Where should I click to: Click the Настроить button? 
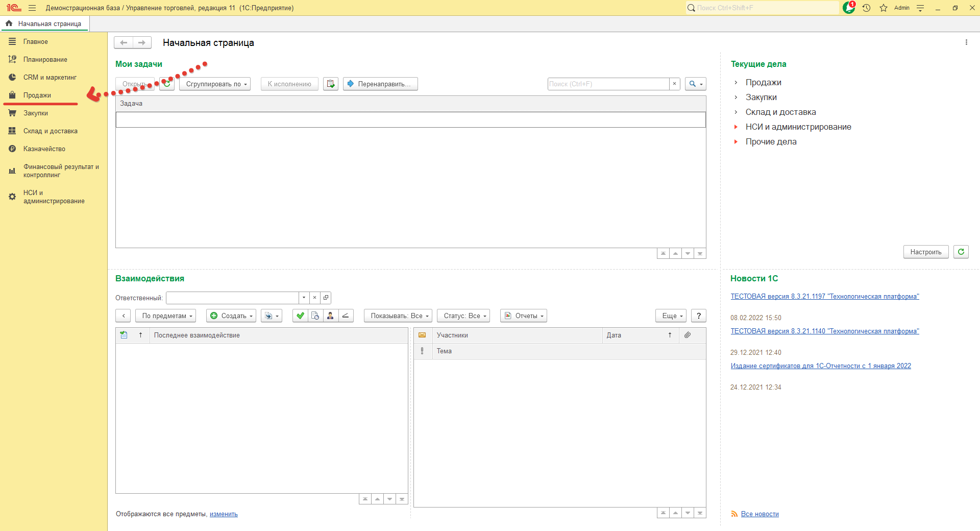pos(925,252)
